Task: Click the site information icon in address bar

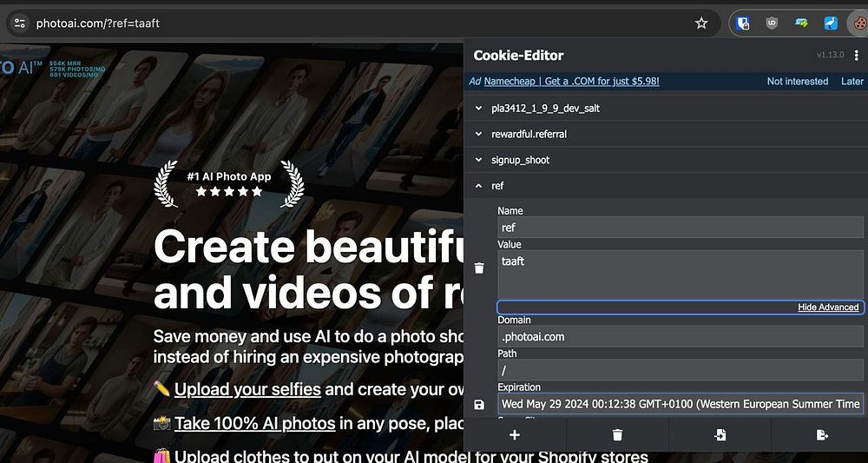Action: (x=20, y=23)
